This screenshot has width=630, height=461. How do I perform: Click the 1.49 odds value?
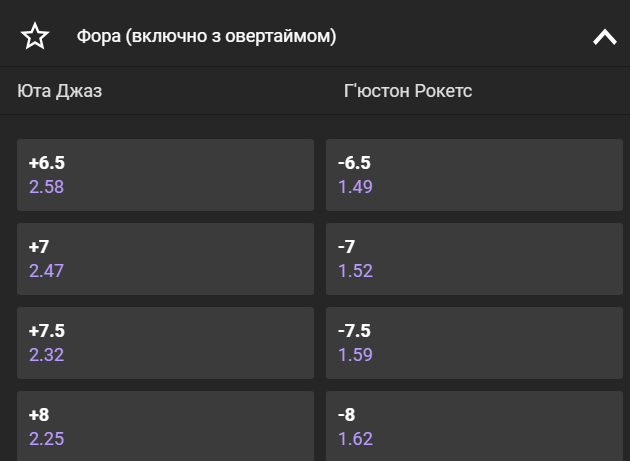pos(355,187)
